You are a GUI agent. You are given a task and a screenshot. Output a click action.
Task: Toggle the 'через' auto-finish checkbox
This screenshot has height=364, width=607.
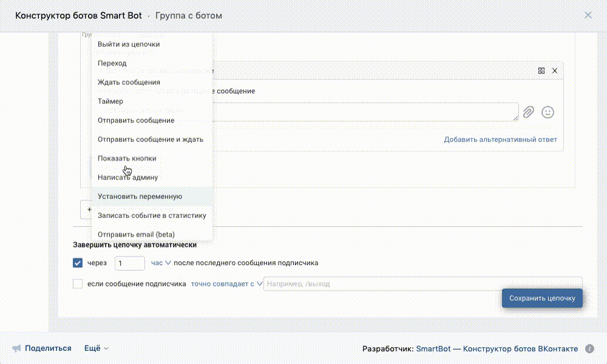pos(78,263)
